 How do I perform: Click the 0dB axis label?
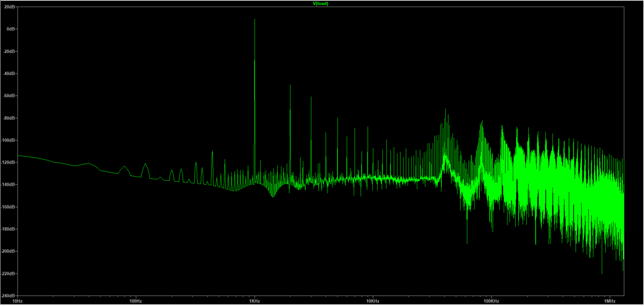[x=11, y=29]
